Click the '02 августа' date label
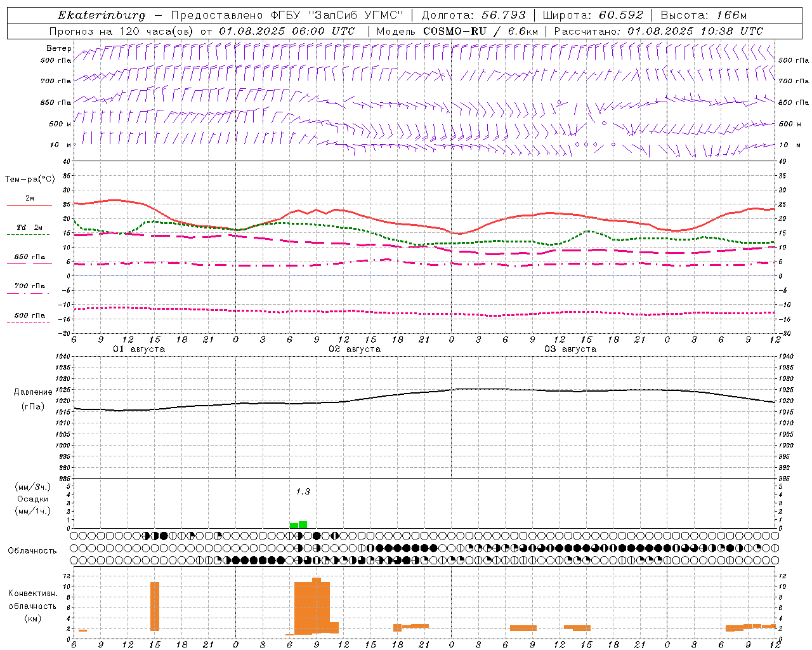This screenshot has height=650, width=812. [x=355, y=349]
